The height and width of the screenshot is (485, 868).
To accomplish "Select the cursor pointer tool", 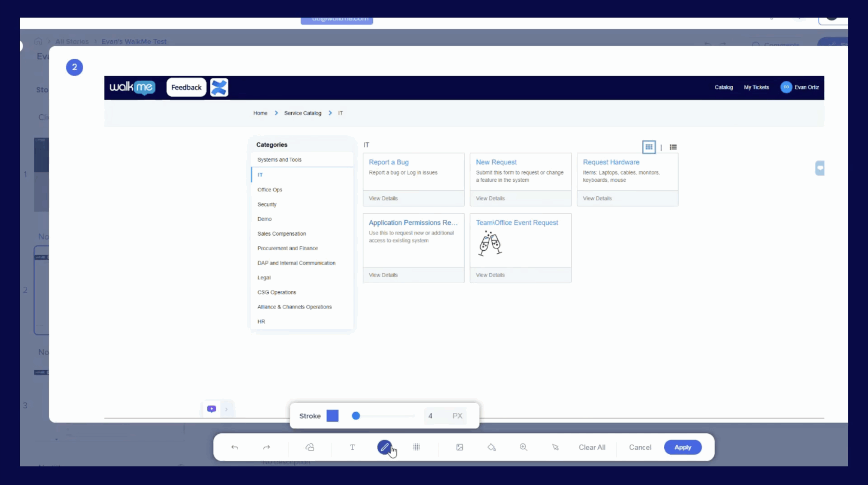I will tap(555, 447).
